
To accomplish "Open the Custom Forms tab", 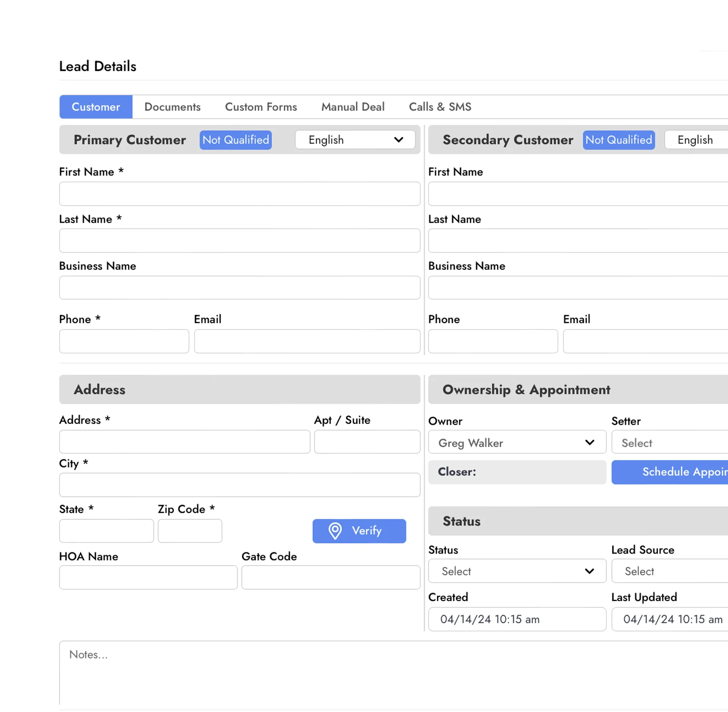I will pos(261,107).
